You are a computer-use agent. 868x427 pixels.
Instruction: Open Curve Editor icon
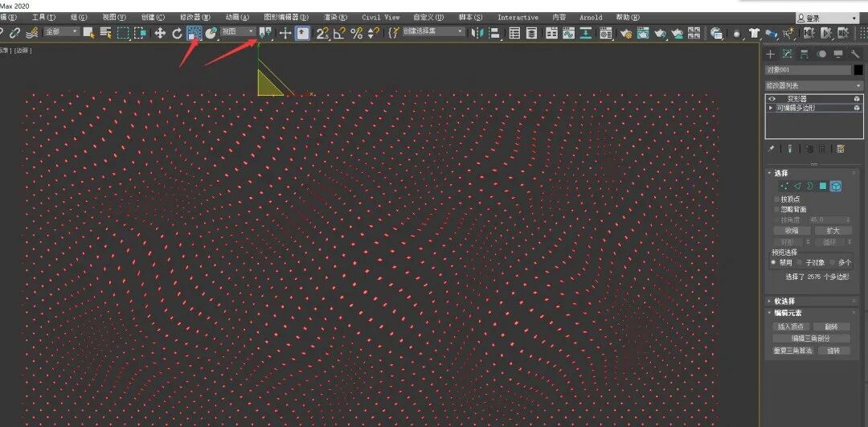[x=568, y=33]
